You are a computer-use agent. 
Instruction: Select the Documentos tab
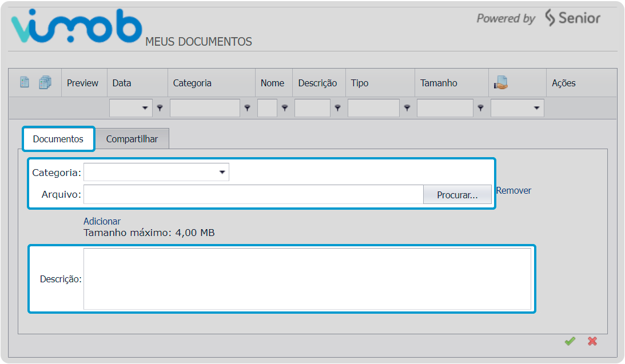(58, 139)
